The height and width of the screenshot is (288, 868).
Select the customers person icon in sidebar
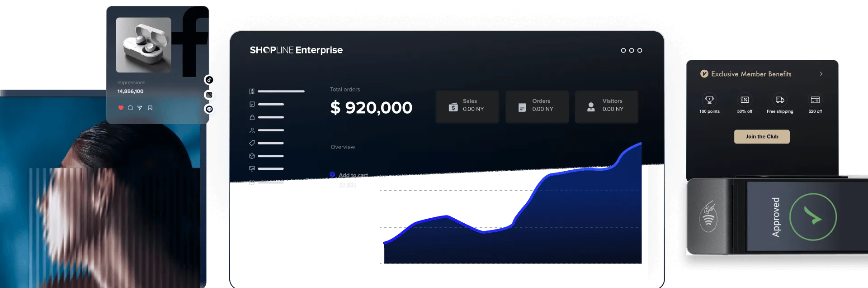252,130
